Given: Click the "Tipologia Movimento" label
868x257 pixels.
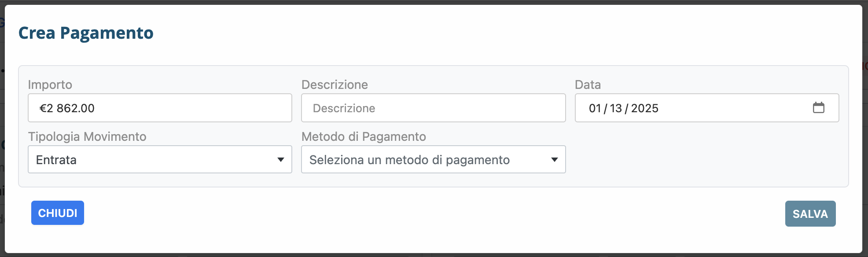Looking at the screenshot, I should click(x=87, y=136).
